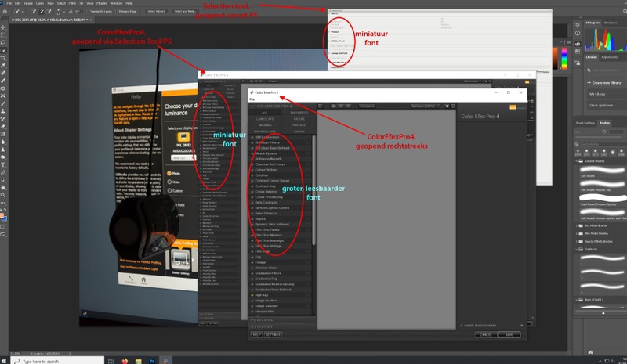Click the plus icon beside Create new library

click(x=589, y=83)
